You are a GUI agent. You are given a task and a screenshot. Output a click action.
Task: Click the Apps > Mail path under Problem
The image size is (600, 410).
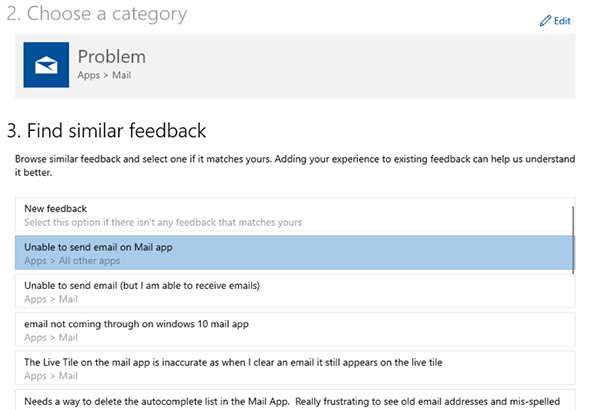[x=104, y=75]
